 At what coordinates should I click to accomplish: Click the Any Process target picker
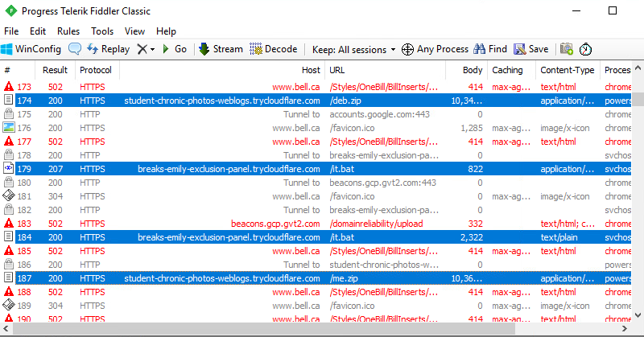coord(435,49)
